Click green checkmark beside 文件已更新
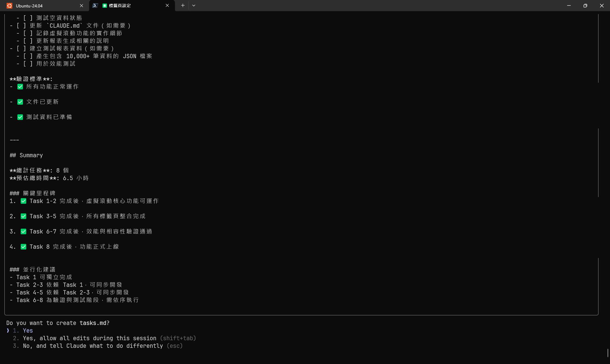 coord(20,102)
